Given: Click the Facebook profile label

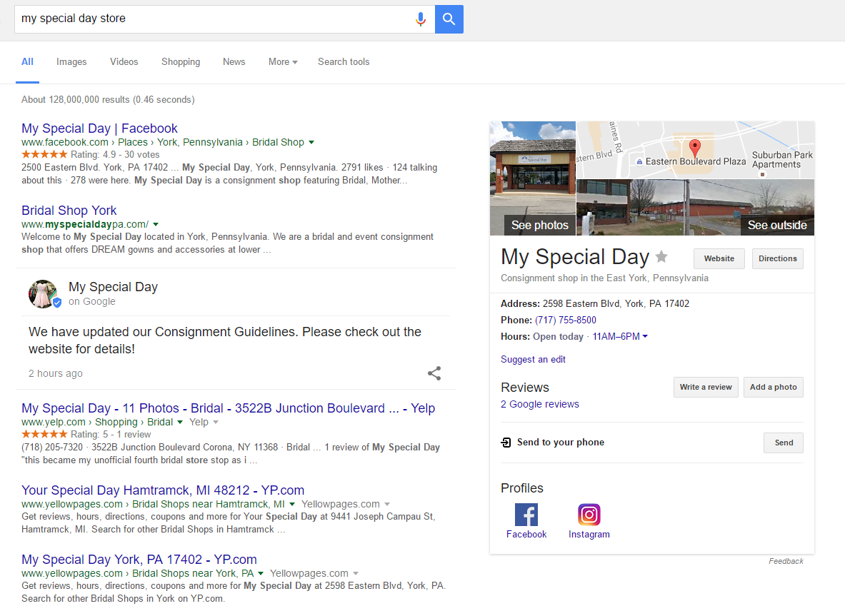Looking at the screenshot, I should [x=526, y=534].
